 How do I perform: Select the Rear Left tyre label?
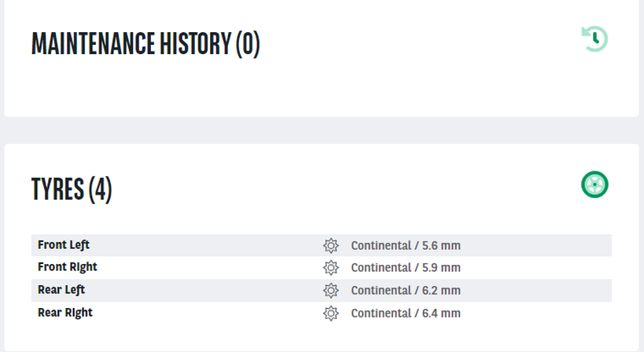pos(61,290)
